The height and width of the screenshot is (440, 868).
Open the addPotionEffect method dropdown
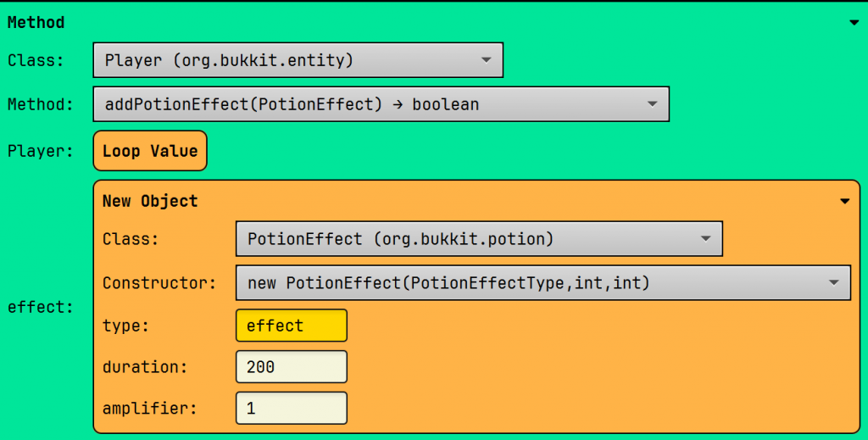[381, 104]
